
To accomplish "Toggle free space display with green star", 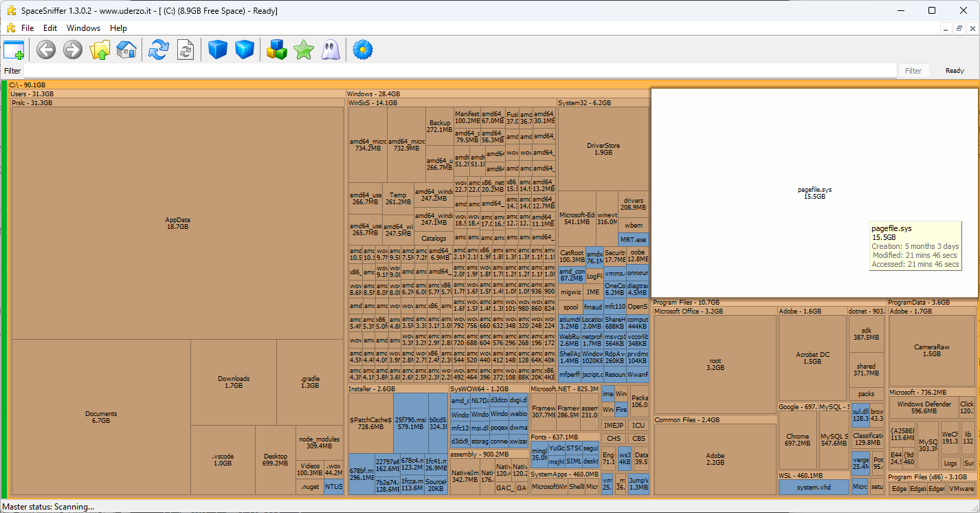I will tap(303, 50).
